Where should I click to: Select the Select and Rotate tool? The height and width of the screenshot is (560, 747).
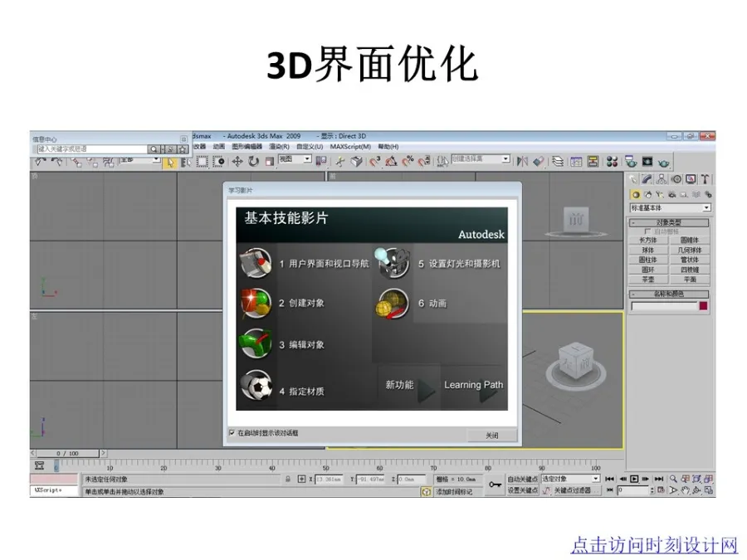(252, 160)
